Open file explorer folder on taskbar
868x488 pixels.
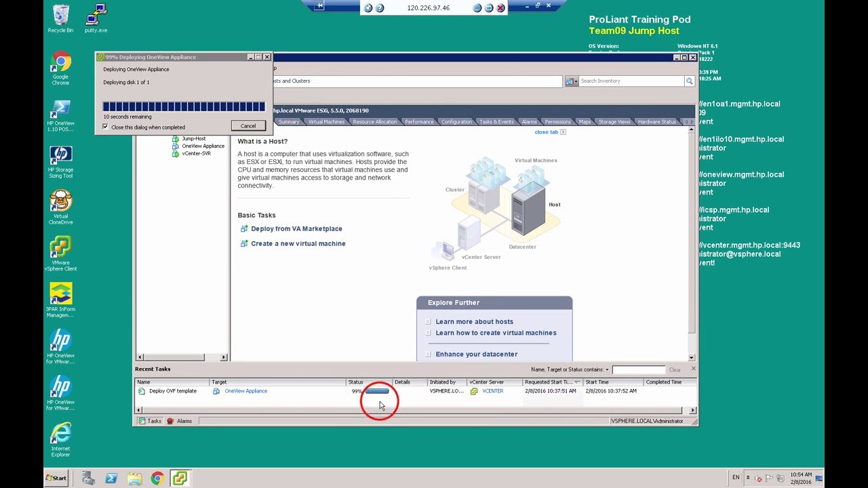coord(134,478)
